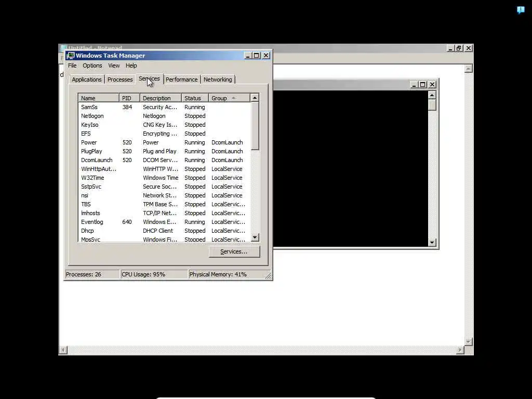Select the KeyIso service row

point(164,125)
